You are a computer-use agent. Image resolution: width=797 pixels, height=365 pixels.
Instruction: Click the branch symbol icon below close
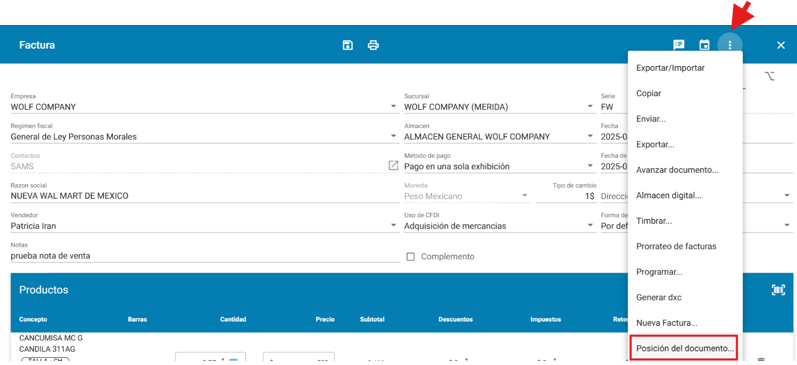[770, 77]
